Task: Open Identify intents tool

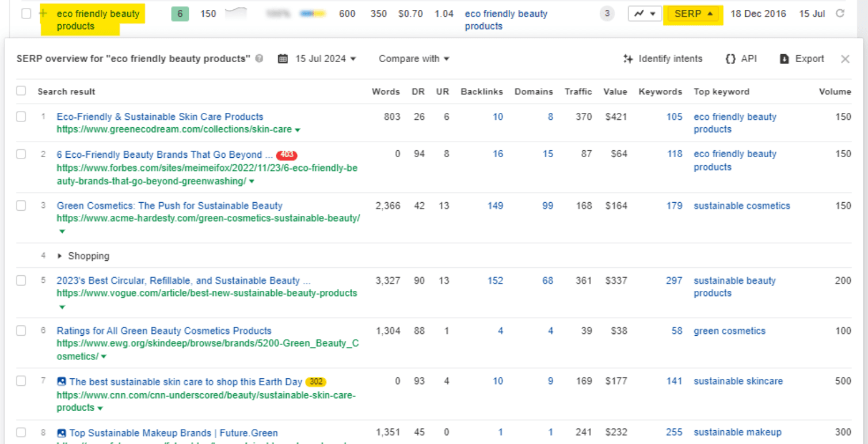Action: 663,59
